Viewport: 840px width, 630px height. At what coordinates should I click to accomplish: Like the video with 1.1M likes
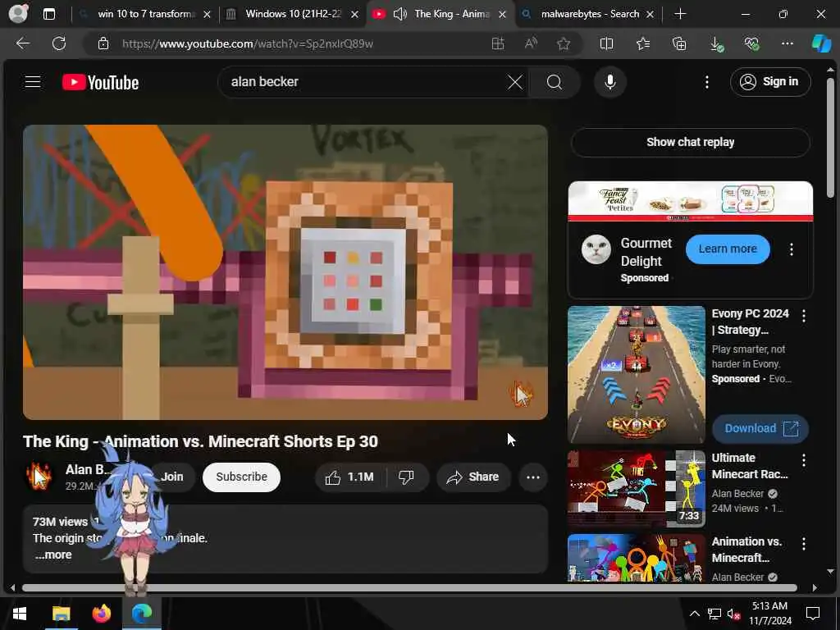point(349,477)
